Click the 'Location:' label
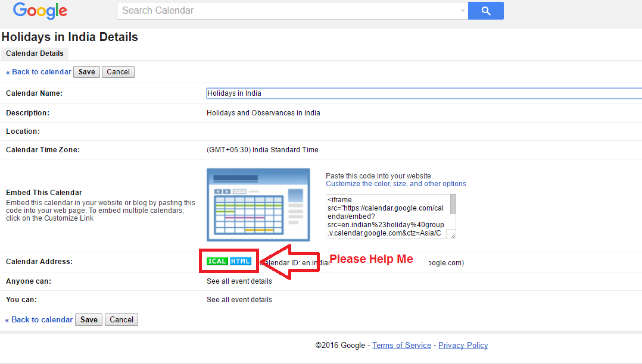The width and height of the screenshot is (642, 364). pos(23,131)
